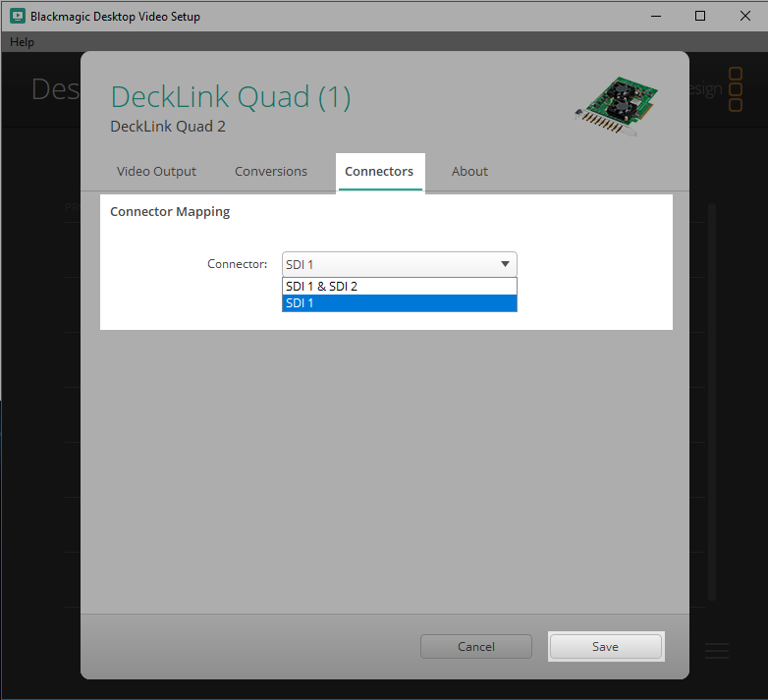Click the Save button

click(606, 647)
